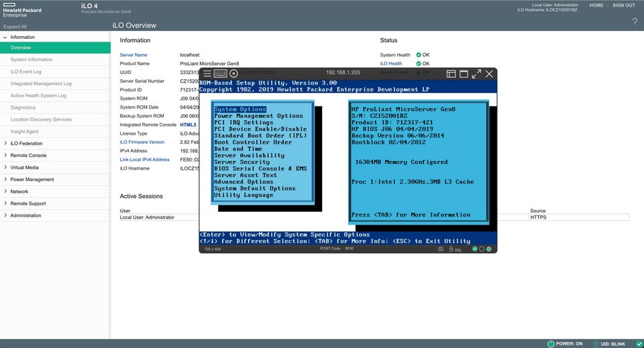Image resolution: width=644 pixels, height=348 pixels.
Task: Open the help question mark icon
Action: [x=635, y=21]
